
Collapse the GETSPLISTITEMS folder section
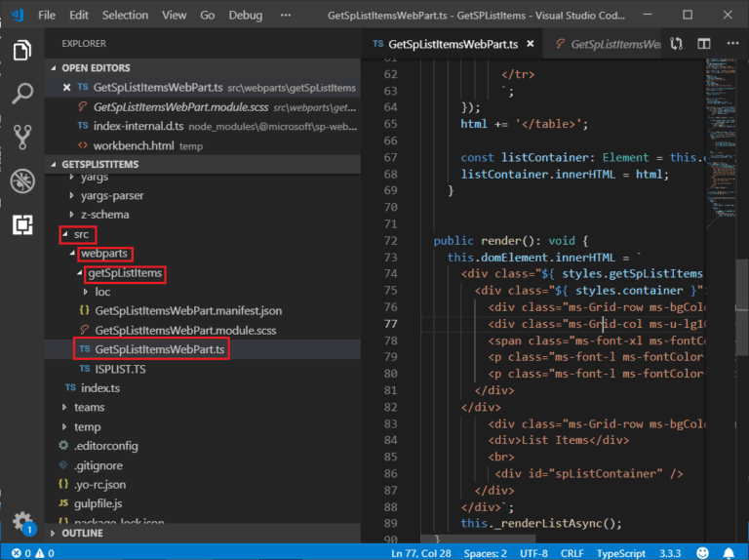203,164
